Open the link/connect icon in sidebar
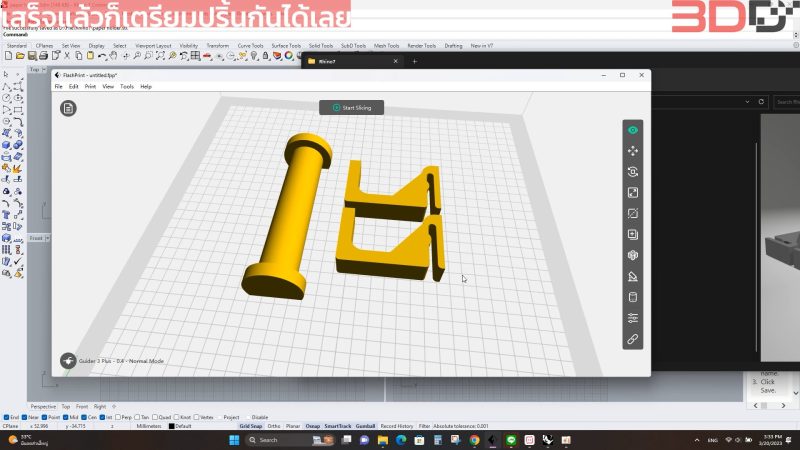This screenshot has height=450, width=800. coord(633,339)
